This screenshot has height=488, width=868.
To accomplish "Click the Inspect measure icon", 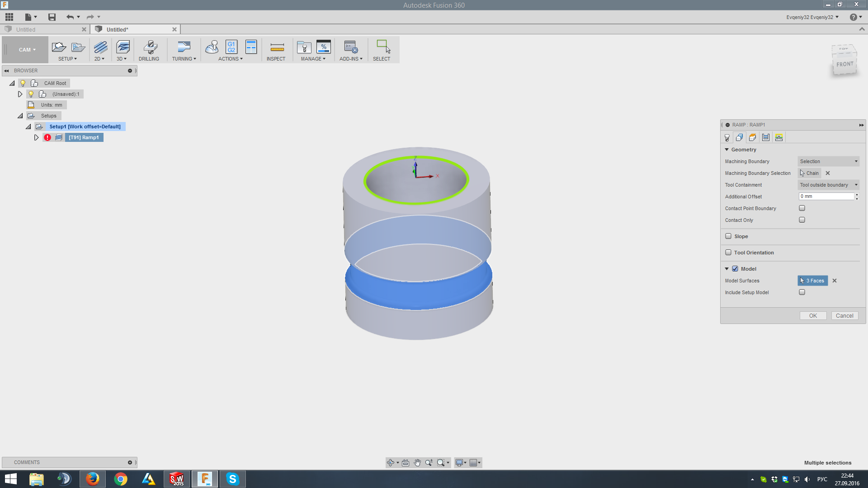I will tap(277, 47).
